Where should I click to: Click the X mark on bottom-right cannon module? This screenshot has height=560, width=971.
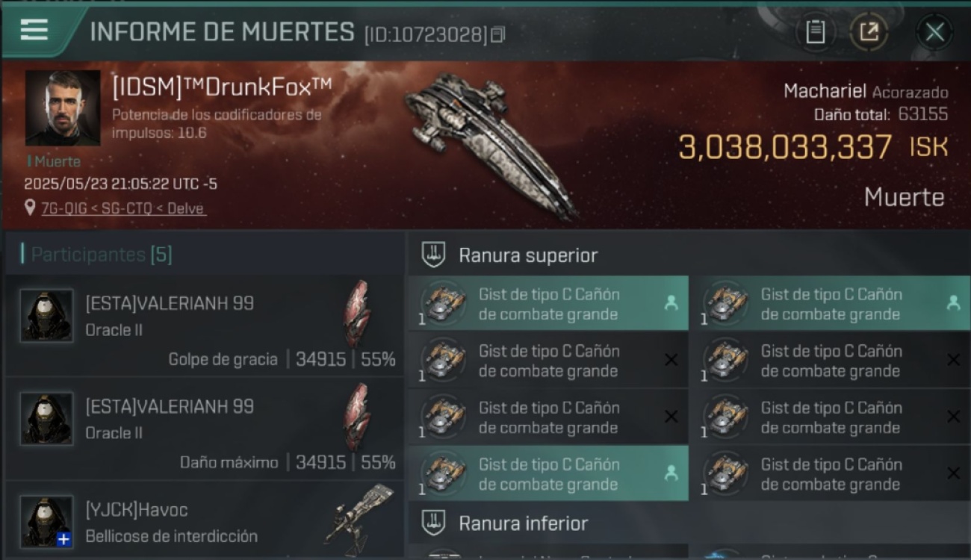tap(953, 473)
